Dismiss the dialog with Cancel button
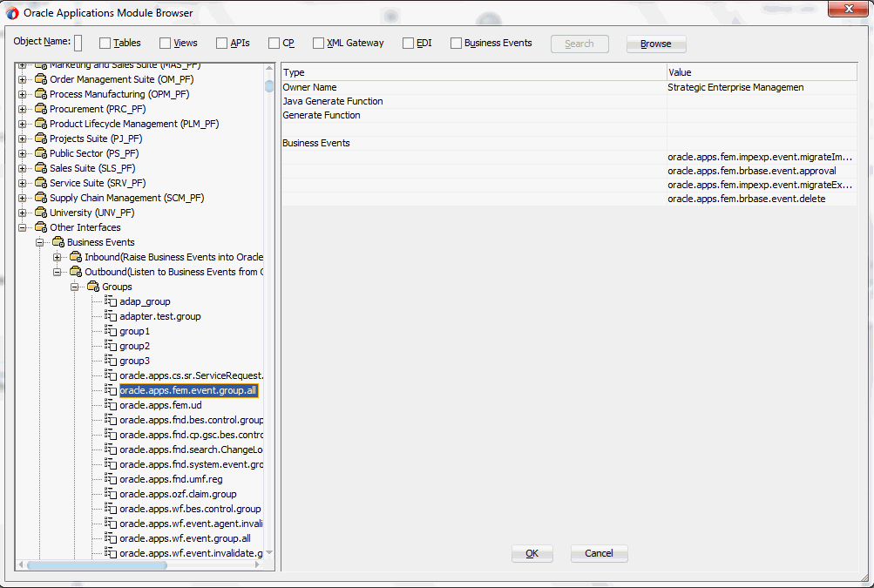The height and width of the screenshot is (588, 874). click(x=600, y=553)
